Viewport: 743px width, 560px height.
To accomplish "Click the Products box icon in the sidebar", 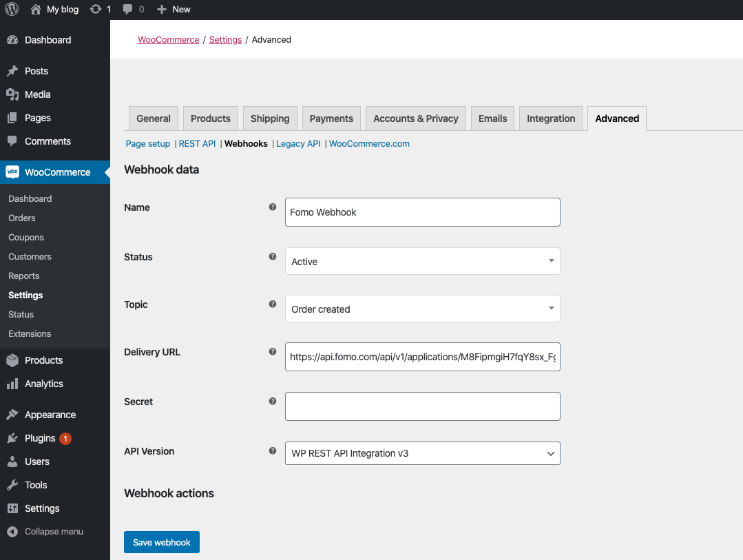I will point(12,360).
